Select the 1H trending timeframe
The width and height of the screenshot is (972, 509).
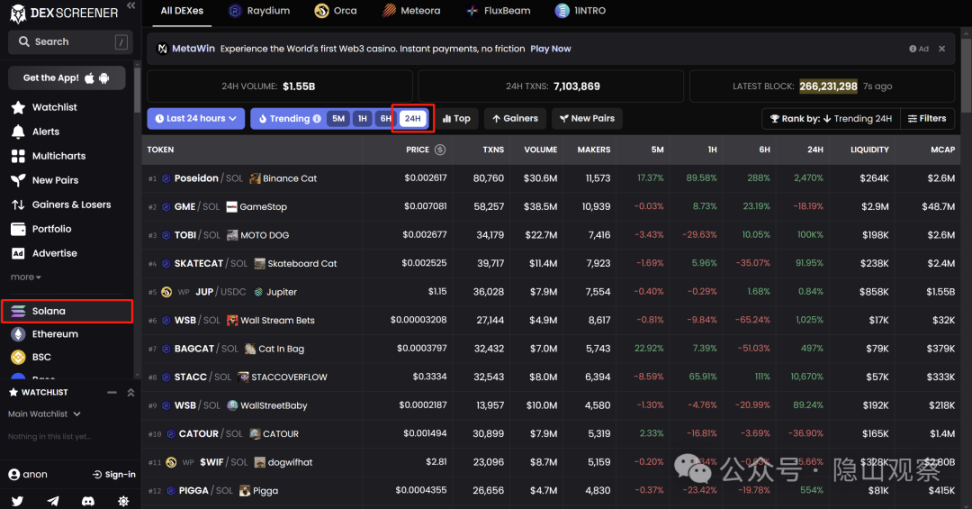pos(363,118)
